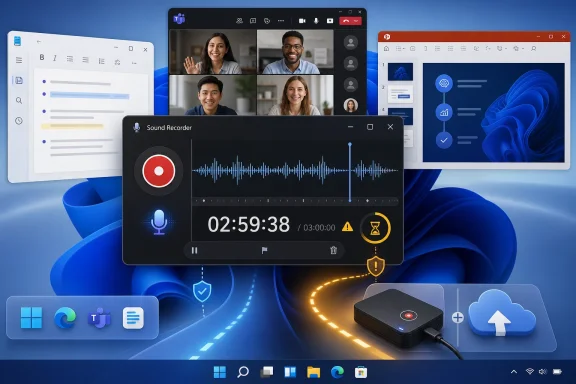Screen dimensions: 576x384
Task: Open the notes app from floating dock
Action: [x=133, y=318]
